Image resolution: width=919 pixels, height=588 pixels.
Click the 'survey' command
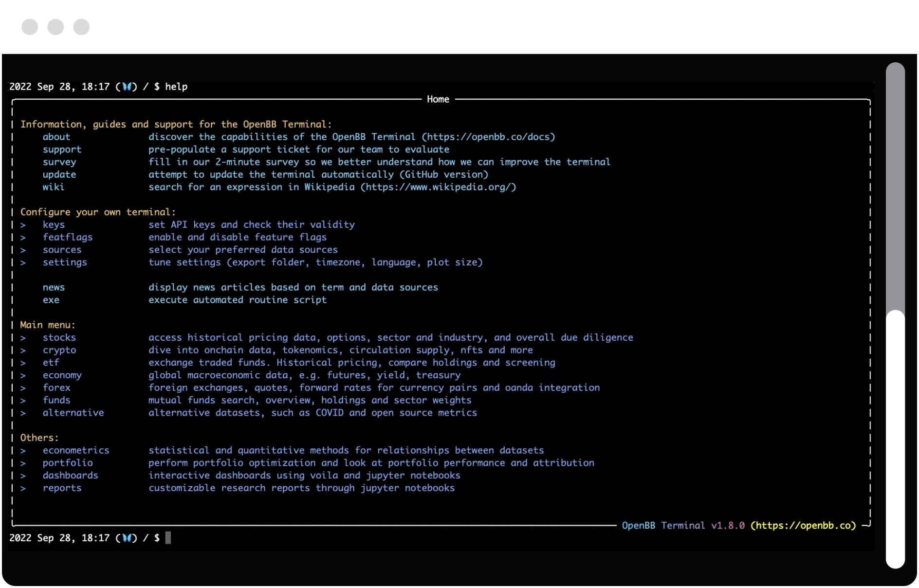59,162
